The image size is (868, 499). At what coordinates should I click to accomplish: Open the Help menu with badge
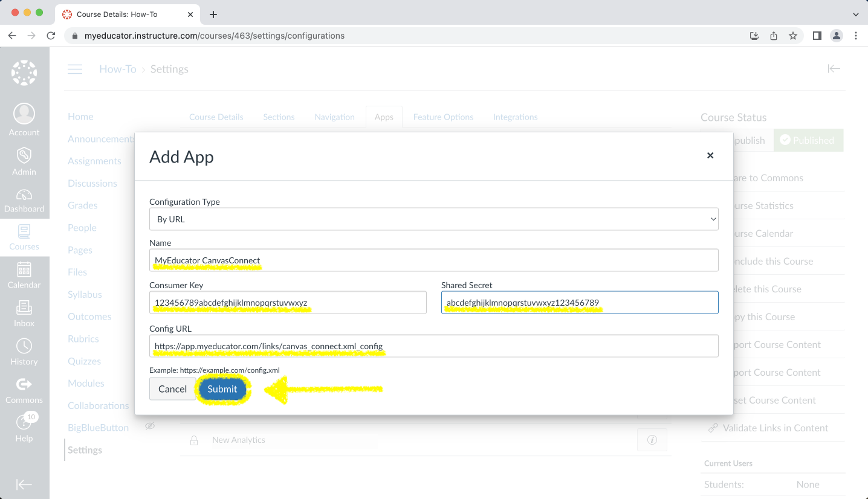point(24,428)
